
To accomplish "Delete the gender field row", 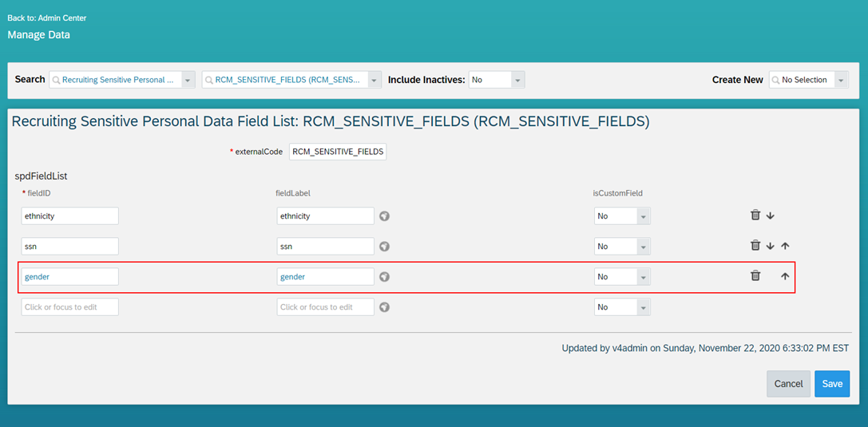I will coord(755,276).
